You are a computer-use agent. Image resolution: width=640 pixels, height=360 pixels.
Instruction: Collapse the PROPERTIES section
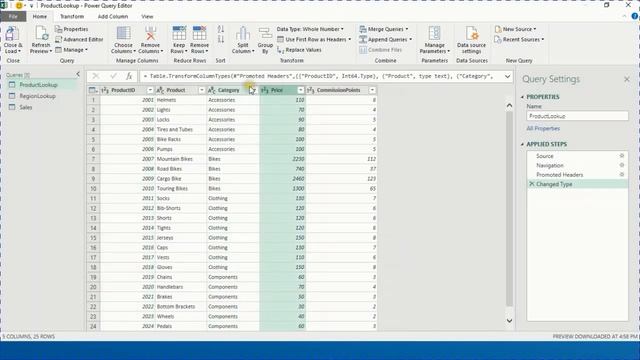tap(522, 97)
